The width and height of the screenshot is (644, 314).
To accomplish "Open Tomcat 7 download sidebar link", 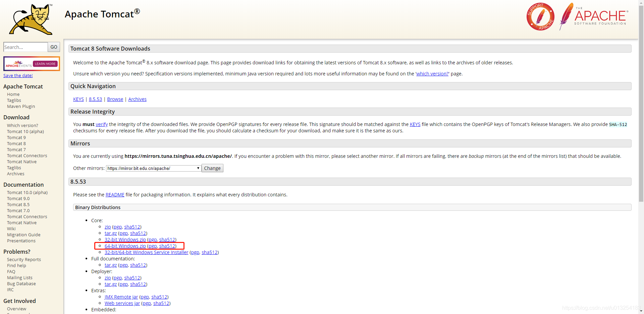I will [x=16, y=150].
